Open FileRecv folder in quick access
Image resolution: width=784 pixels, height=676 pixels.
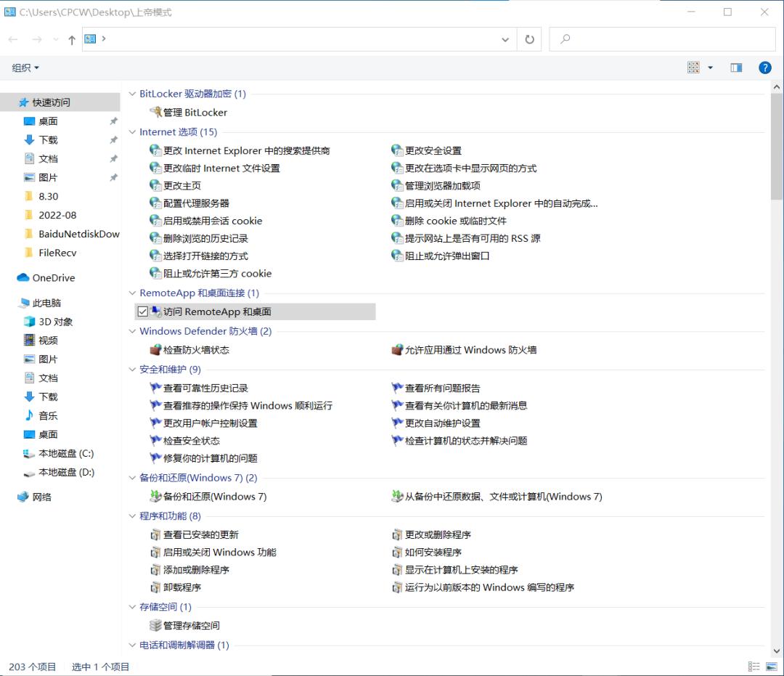tap(57, 253)
